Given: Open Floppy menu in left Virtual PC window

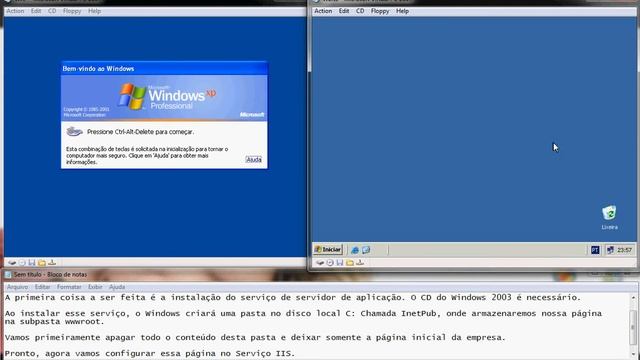Looking at the screenshot, I should point(72,11).
